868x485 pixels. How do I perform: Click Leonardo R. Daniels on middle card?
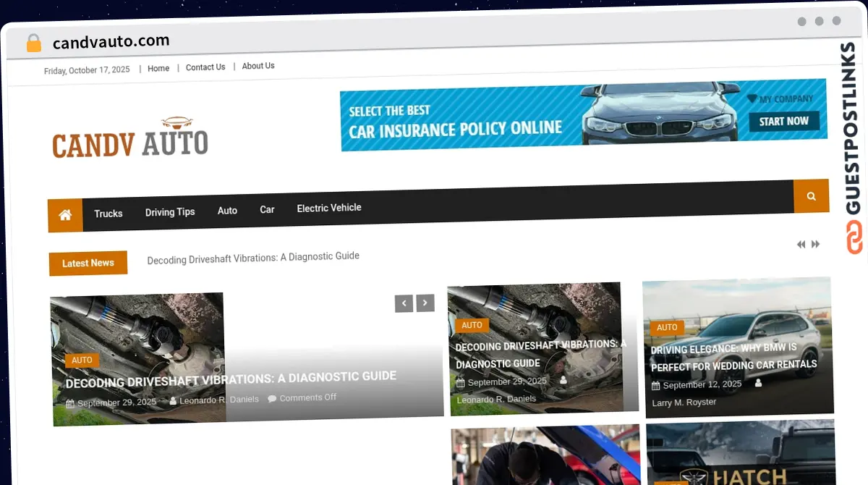[497, 399]
